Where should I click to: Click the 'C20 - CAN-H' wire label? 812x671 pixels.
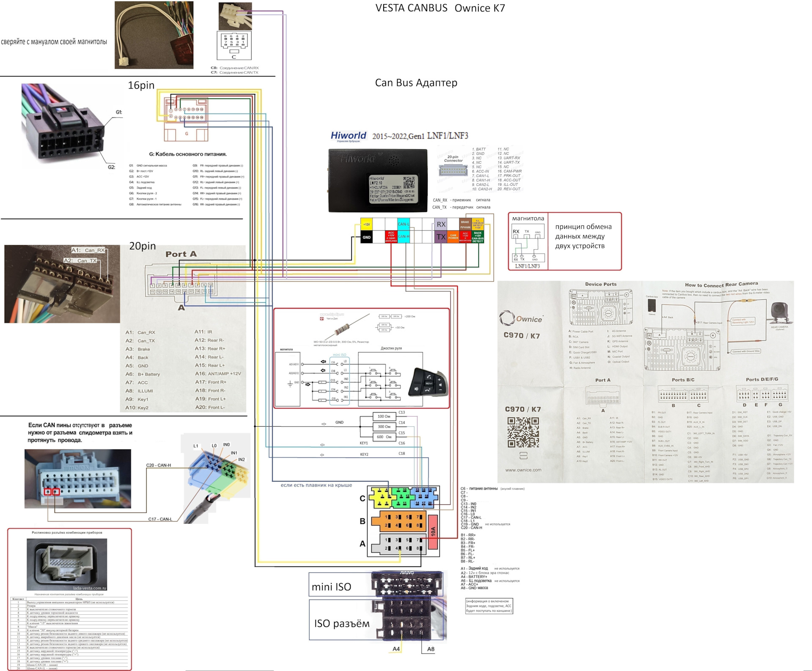(159, 465)
